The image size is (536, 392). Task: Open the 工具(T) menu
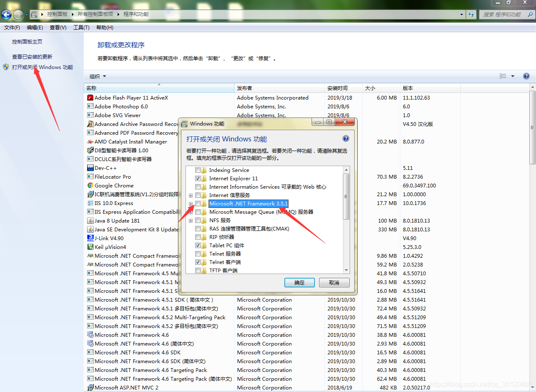(81, 28)
